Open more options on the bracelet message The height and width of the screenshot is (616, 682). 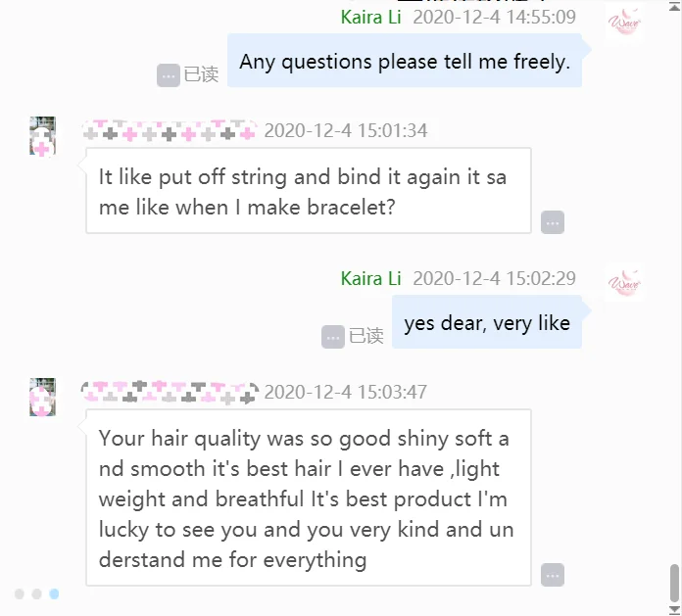pyautogui.click(x=553, y=222)
